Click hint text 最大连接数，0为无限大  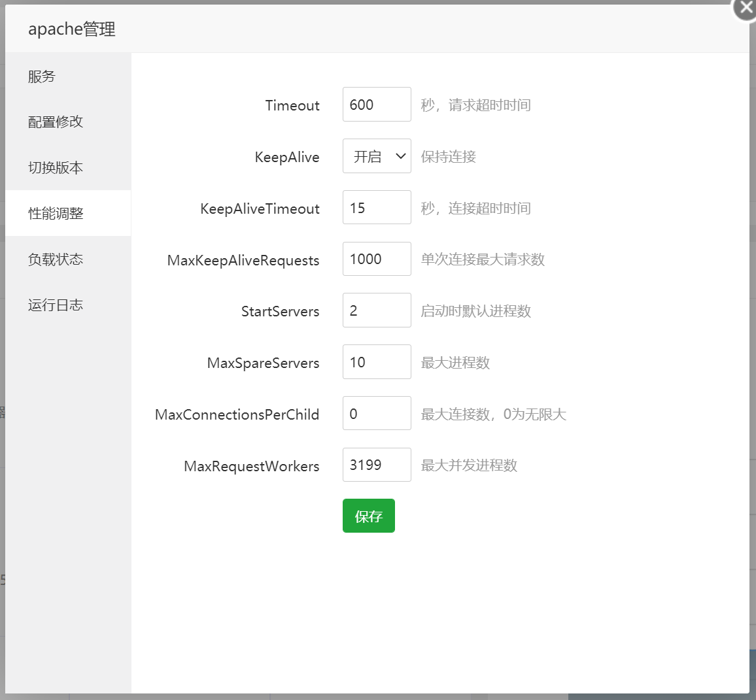pos(493,414)
